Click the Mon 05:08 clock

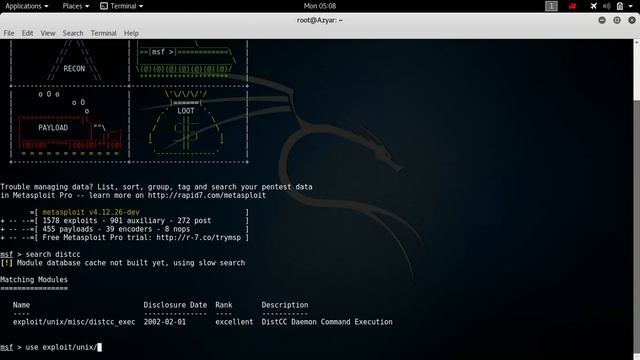point(320,6)
